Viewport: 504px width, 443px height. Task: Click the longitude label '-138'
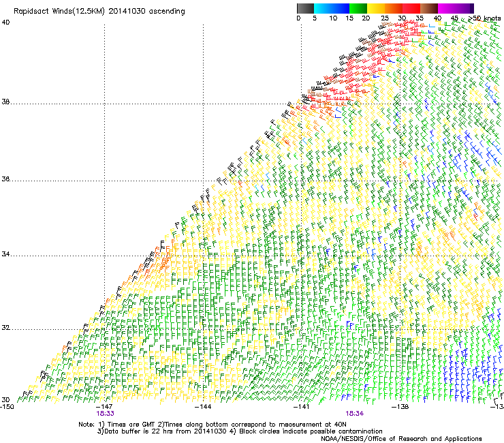point(400,407)
